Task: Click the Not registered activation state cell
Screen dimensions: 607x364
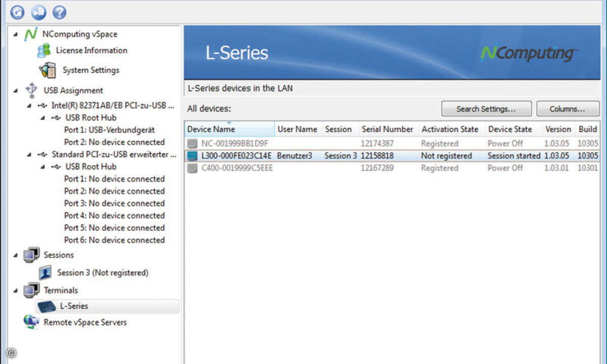Action: [447, 156]
